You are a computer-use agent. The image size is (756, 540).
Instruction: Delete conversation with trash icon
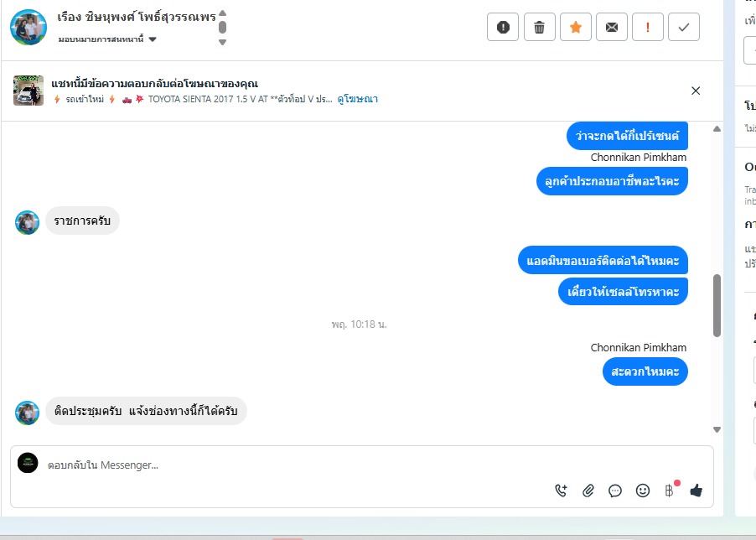[x=539, y=27]
